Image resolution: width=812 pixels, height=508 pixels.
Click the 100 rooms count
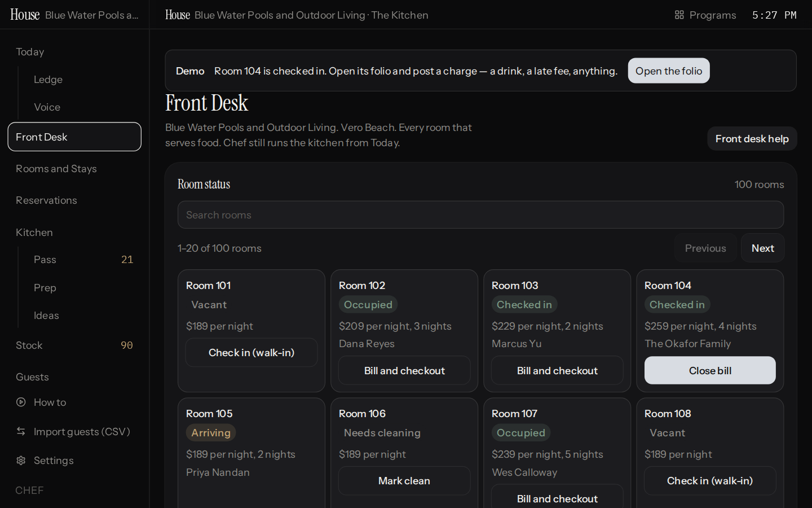(759, 185)
